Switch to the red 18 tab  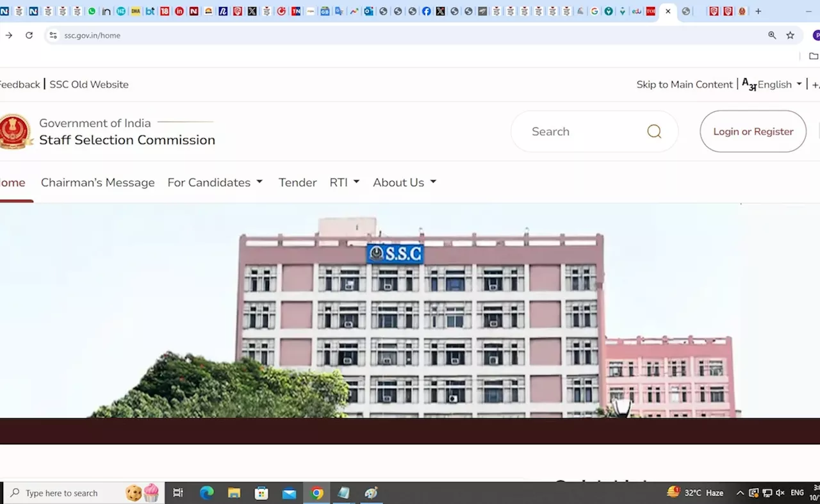pos(165,12)
